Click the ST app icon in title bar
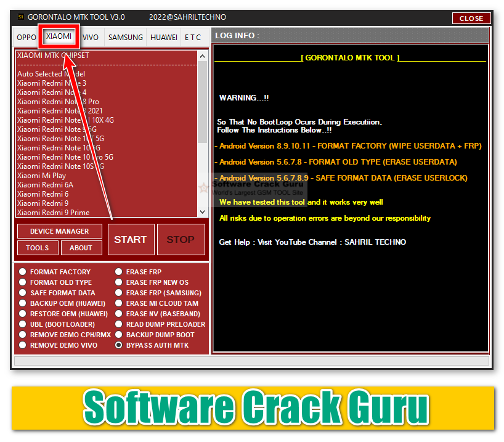The image size is (504, 442). click(21, 17)
